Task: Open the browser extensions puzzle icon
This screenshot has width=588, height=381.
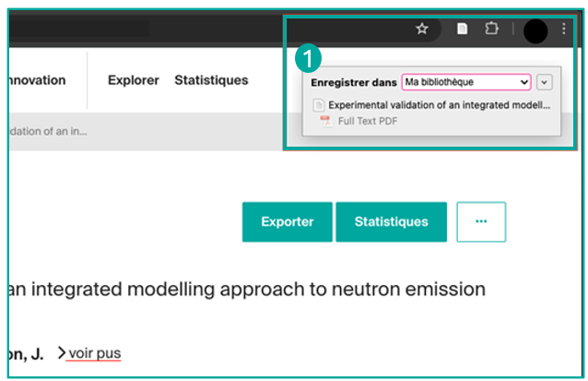Action: [491, 29]
